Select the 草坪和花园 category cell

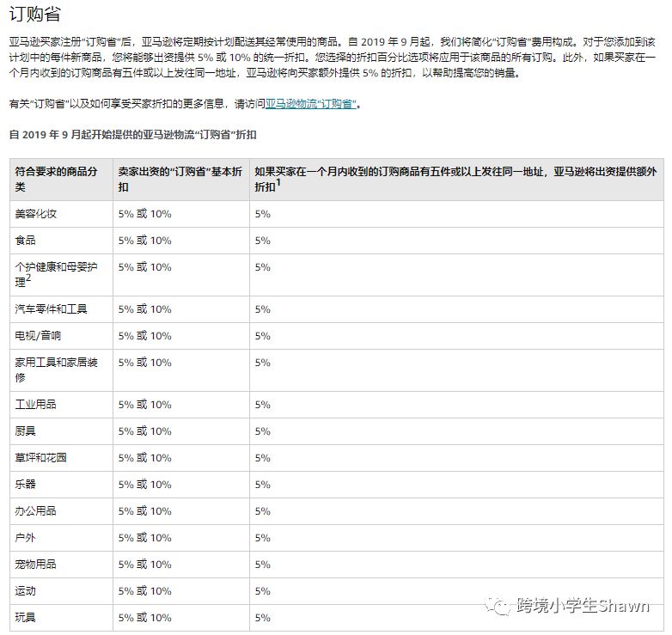coord(61,457)
